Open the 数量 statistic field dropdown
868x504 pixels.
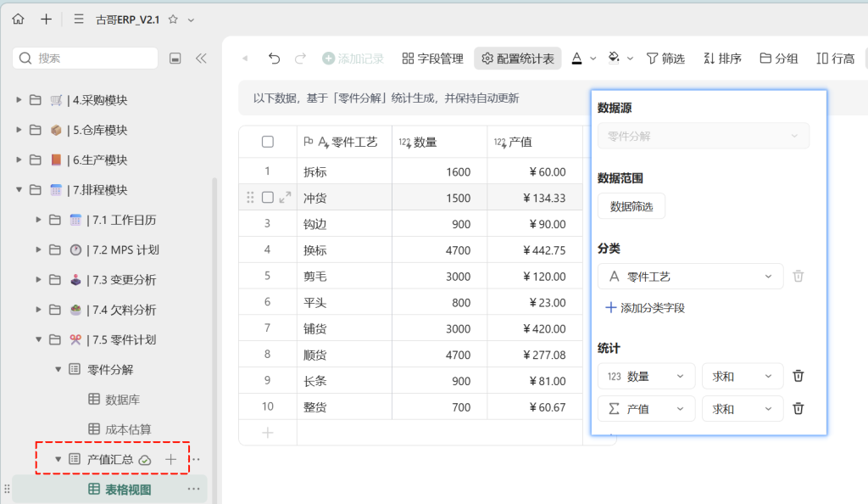646,377
